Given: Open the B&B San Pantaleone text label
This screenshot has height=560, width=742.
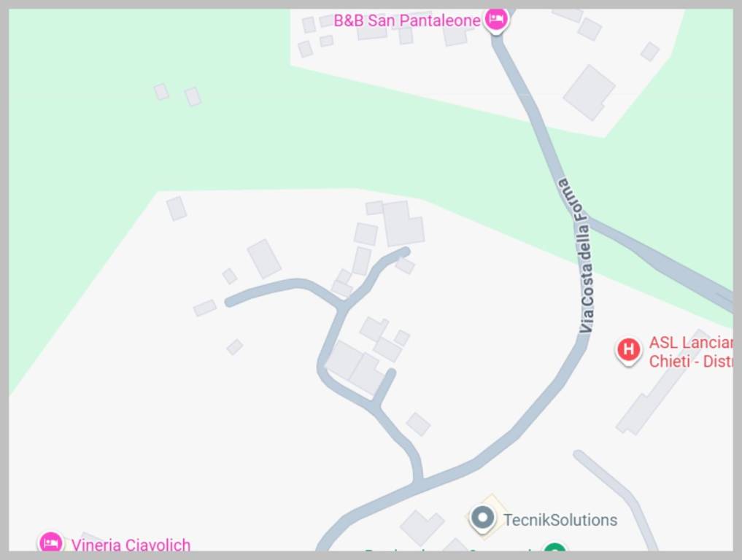Looking at the screenshot, I should coord(407,20).
